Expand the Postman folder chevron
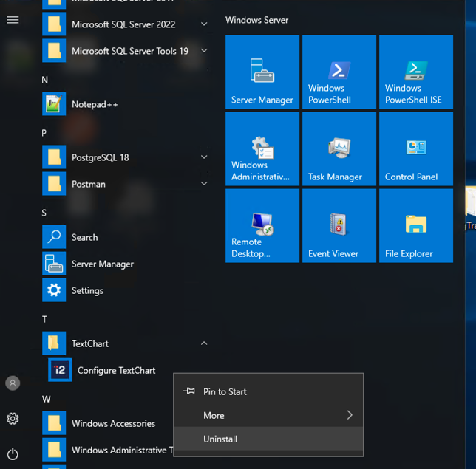Viewport: 476px width, 469px height. tap(204, 184)
